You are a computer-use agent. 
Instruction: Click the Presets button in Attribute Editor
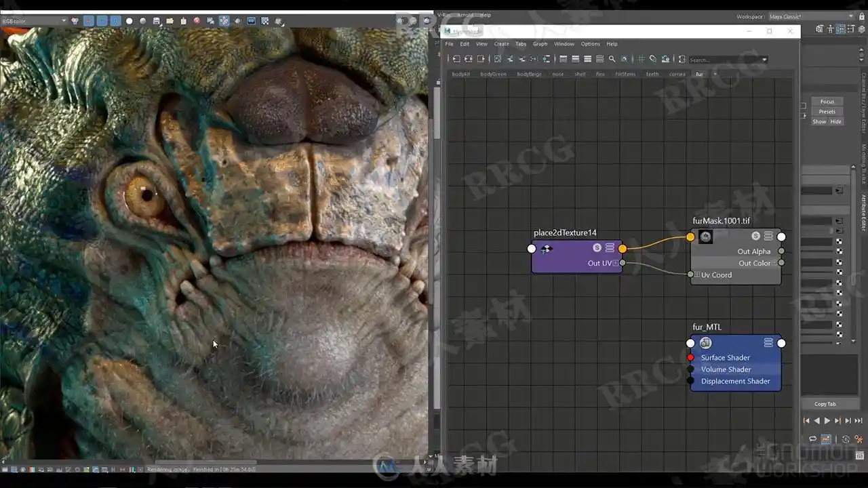pos(827,112)
